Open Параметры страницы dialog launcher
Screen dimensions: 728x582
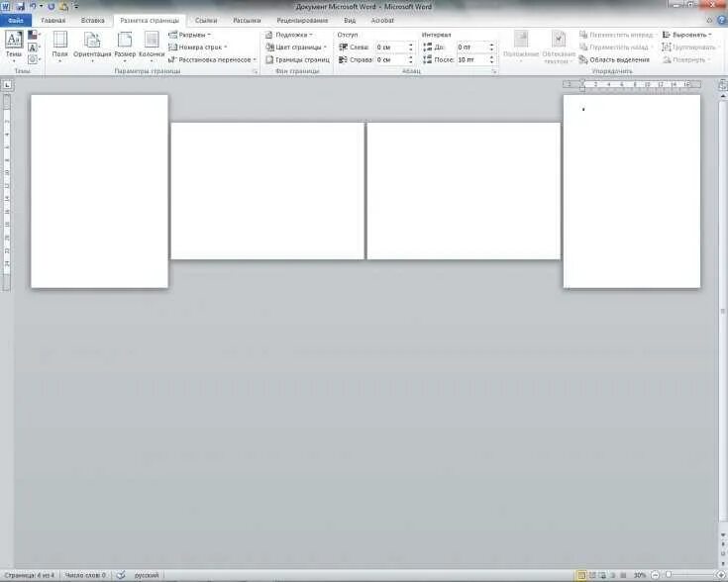pyautogui.click(x=255, y=71)
